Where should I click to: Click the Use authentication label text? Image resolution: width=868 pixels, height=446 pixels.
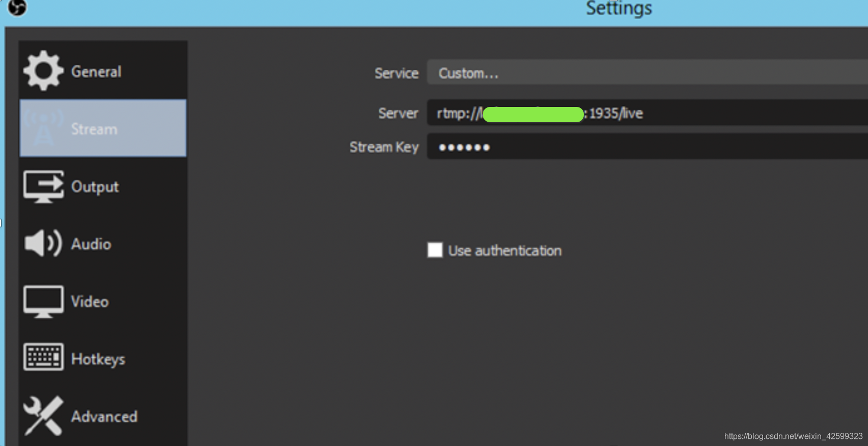point(505,250)
